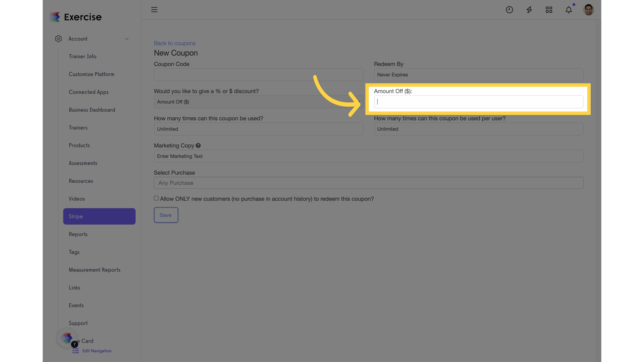Focus the Amount Off ($) field
This screenshot has height=362, width=644.
479,102
